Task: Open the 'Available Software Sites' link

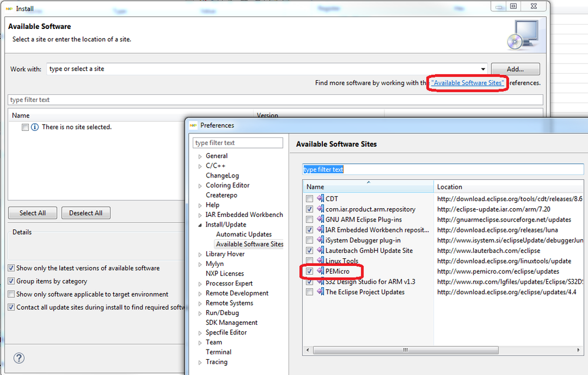Action: [468, 83]
